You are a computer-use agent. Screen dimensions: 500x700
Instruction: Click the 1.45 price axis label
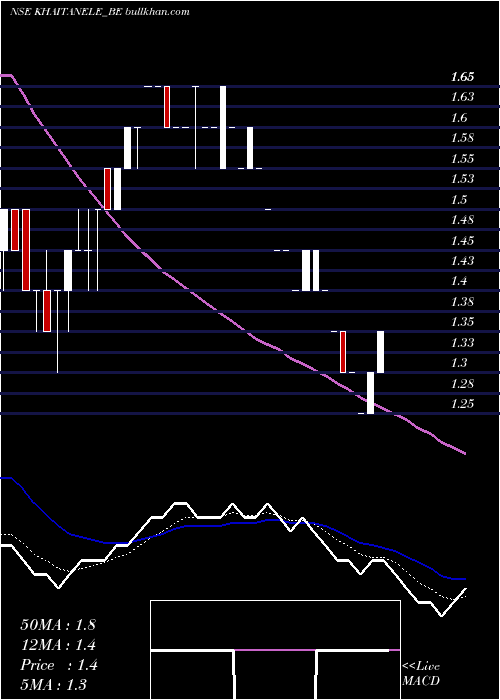coord(462,241)
